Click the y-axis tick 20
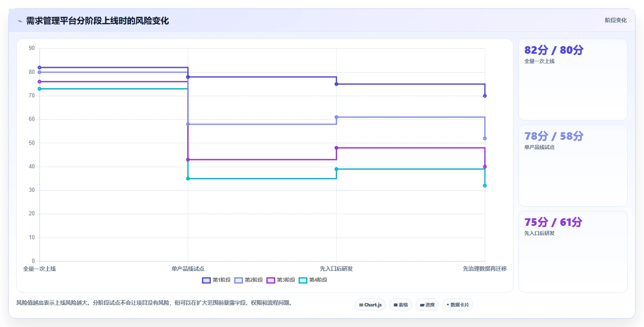The height and width of the screenshot is (327, 644). (x=32, y=214)
